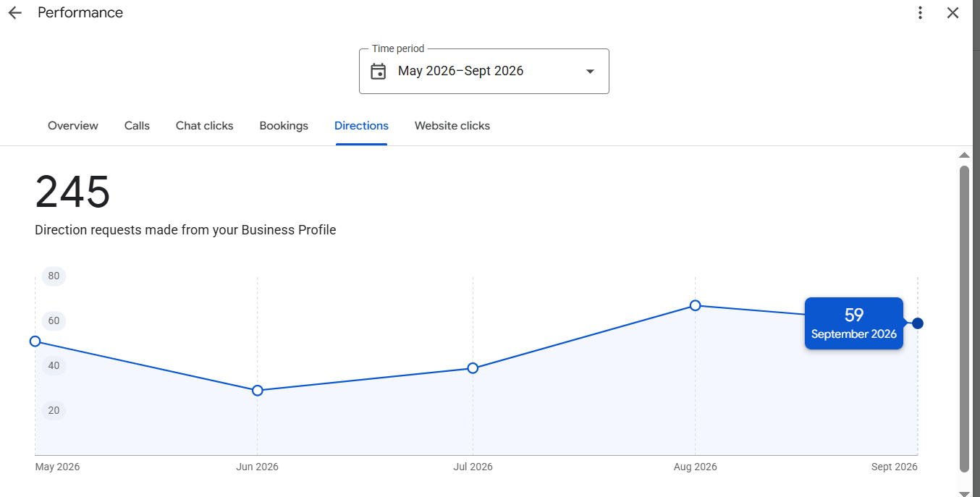Select the Jun 2026 data point
The height and width of the screenshot is (497, 980).
pyautogui.click(x=258, y=391)
